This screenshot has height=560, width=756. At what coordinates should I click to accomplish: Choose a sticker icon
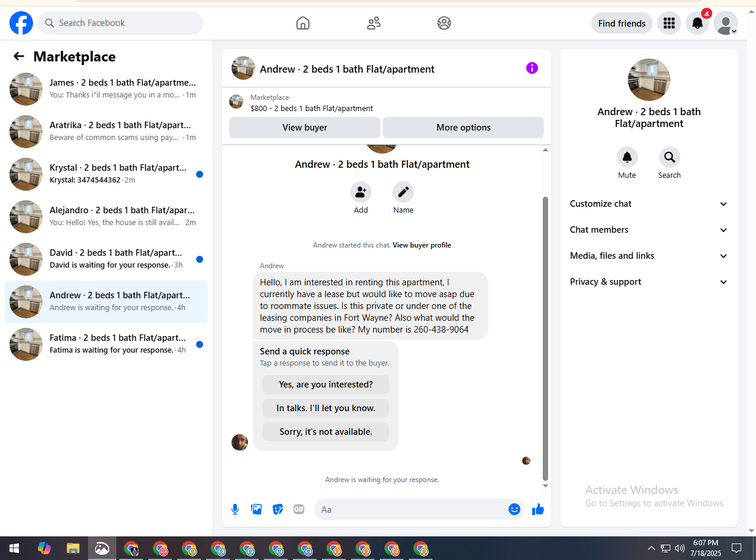point(278,509)
